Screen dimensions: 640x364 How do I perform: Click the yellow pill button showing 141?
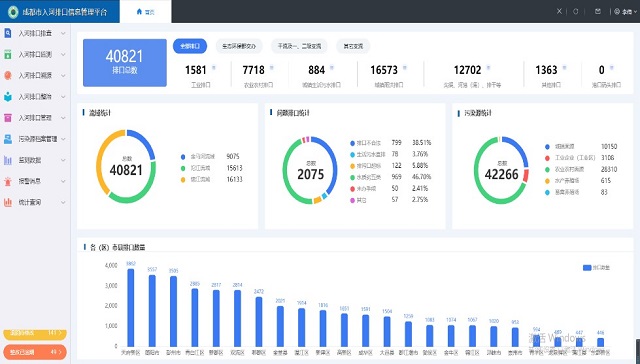(35, 333)
